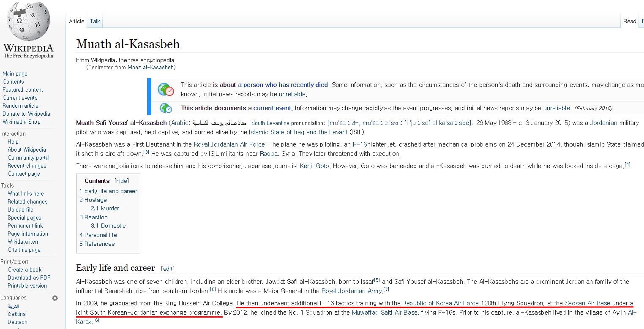
Task: Open the Contact page link
Action: pyautogui.click(x=24, y=174)
